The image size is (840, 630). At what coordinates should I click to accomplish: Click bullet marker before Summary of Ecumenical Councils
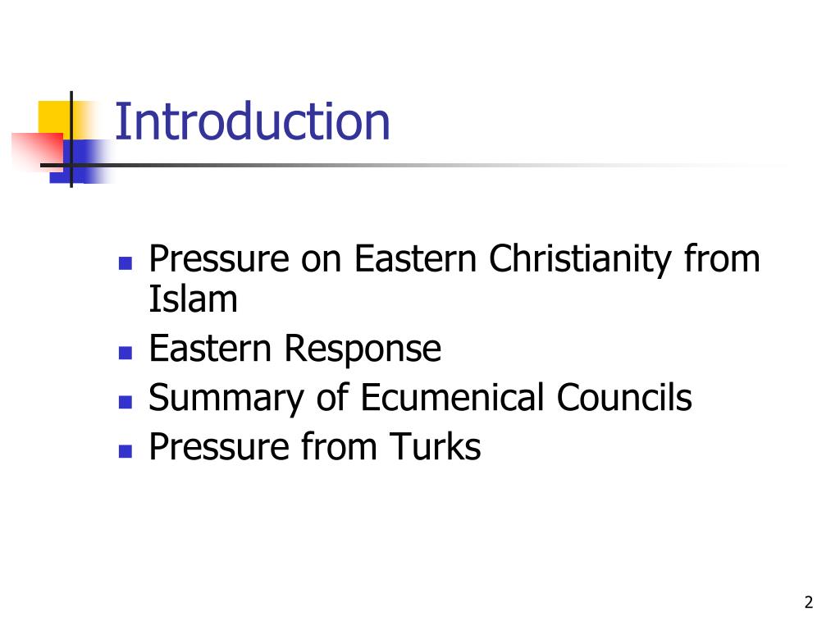126,402
